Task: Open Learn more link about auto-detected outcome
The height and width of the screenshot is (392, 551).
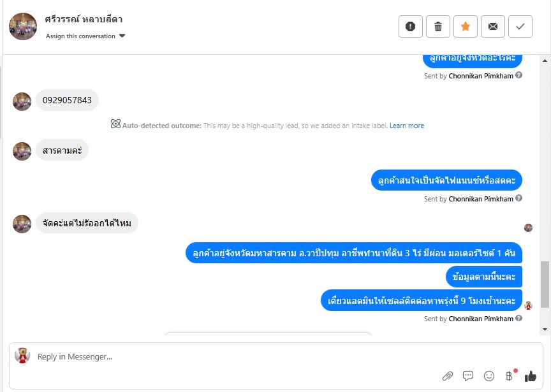Action: [x=407, y=126]
